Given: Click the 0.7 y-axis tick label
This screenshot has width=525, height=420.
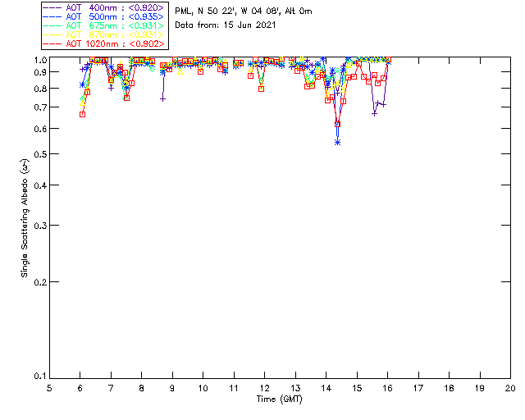Looking at the screenshot, I should pos(40,107).
